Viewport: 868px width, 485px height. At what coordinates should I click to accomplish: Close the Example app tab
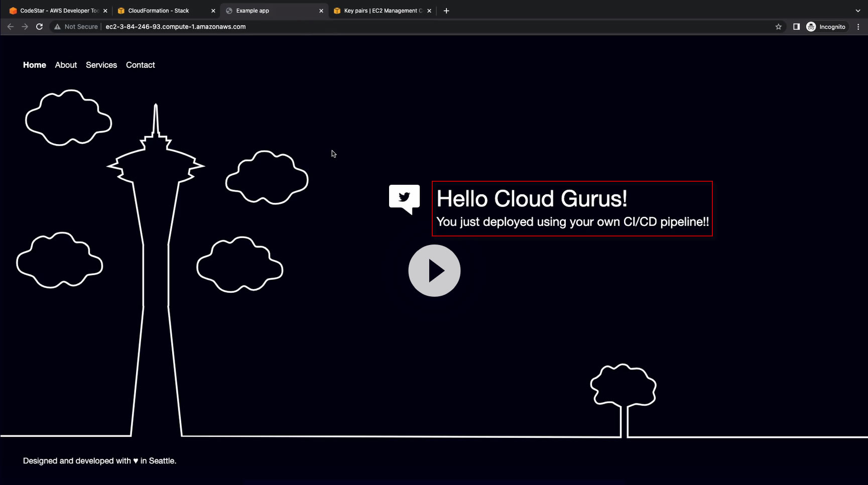321,11
